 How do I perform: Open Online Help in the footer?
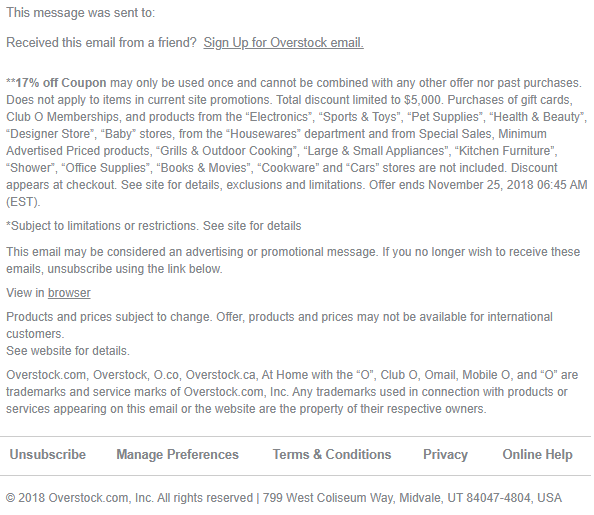pyautogui.click(x=537, y=454)
